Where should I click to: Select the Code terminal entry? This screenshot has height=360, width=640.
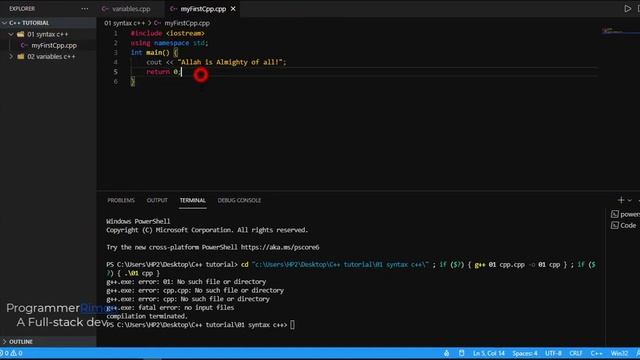click(624, 225)
